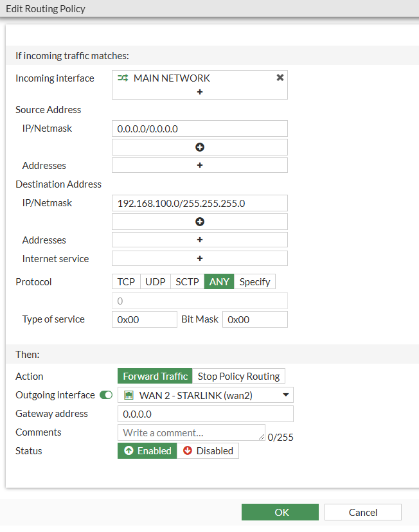Choose the Specify protocol option
The width and height of the screenshot is (419, 532).
coord(254,282)
